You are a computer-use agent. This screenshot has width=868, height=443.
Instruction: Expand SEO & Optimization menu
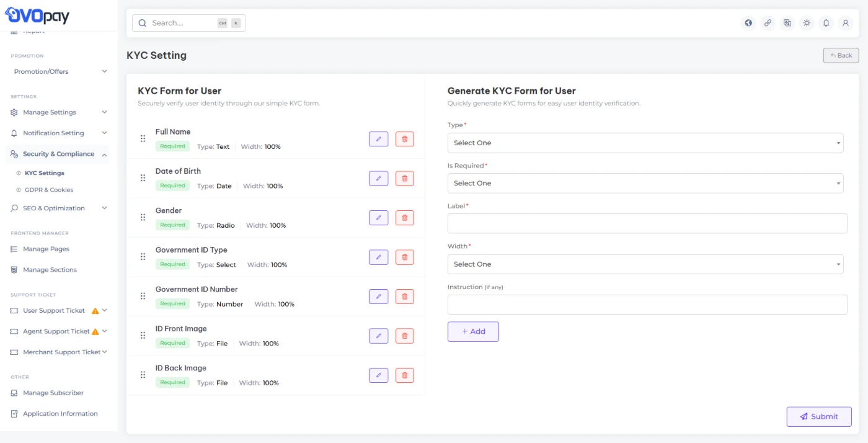(x=59, y=208)
